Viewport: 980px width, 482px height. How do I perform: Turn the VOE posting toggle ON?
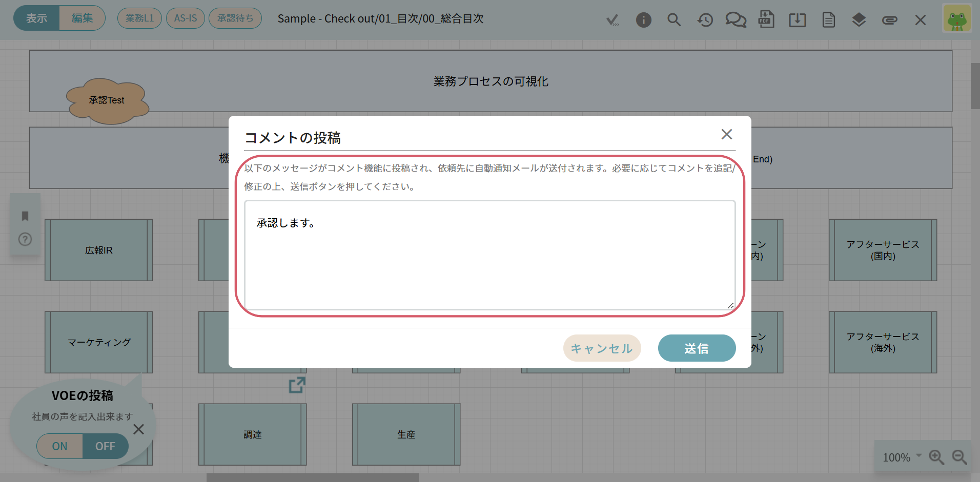[60, 446]
